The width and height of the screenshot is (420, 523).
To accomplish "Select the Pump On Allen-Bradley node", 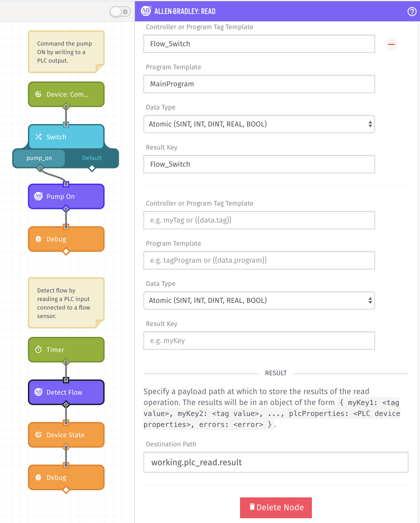I will tap(66, 196).
